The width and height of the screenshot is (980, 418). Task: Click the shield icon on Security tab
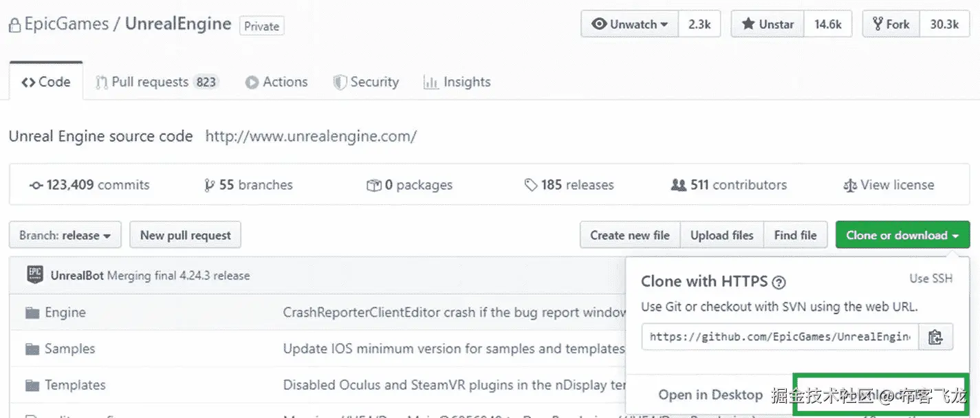340,82
